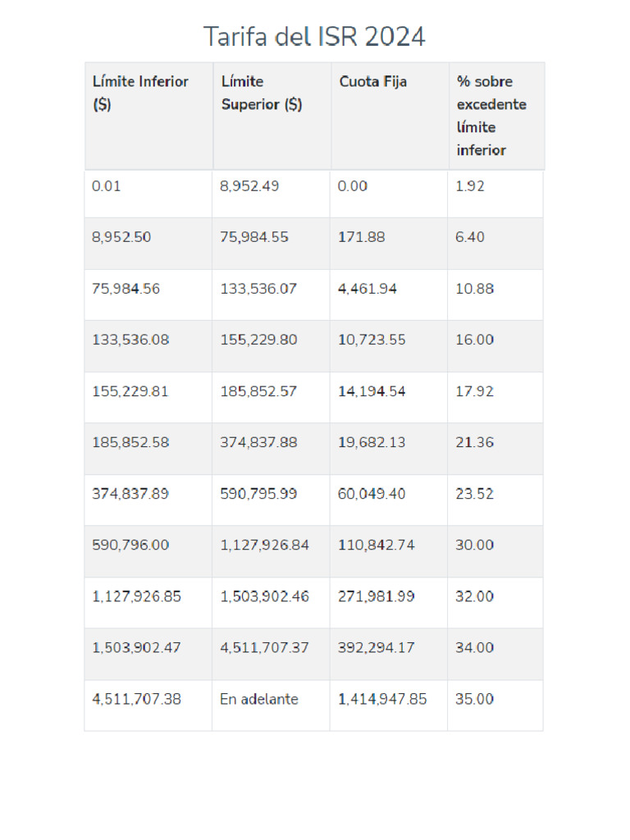The image size is (630, 840).
Task: Select the 35.00 percentage cell
Action: [x=475, y=699]
